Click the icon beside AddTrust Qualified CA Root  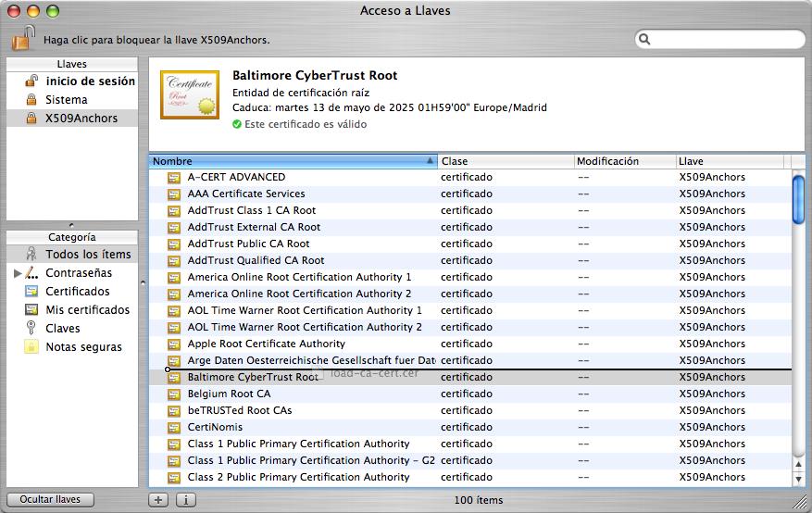(x=174, y=260)
